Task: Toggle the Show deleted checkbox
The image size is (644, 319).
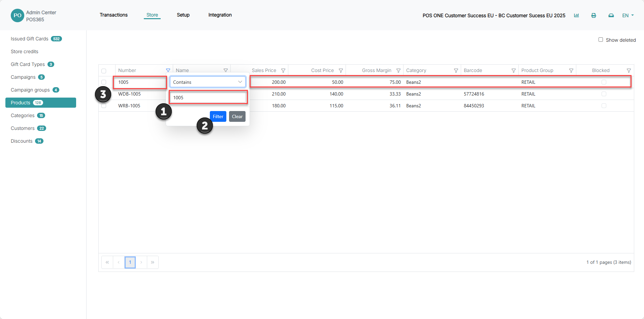Action: point(601,40)
